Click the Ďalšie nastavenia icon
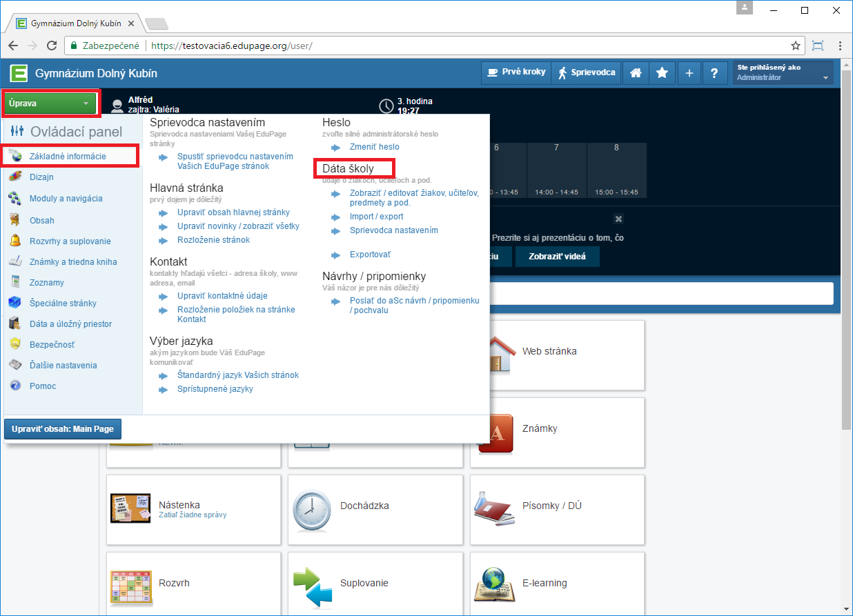This screenshot has height=616, width=853. tap(15, 366)
